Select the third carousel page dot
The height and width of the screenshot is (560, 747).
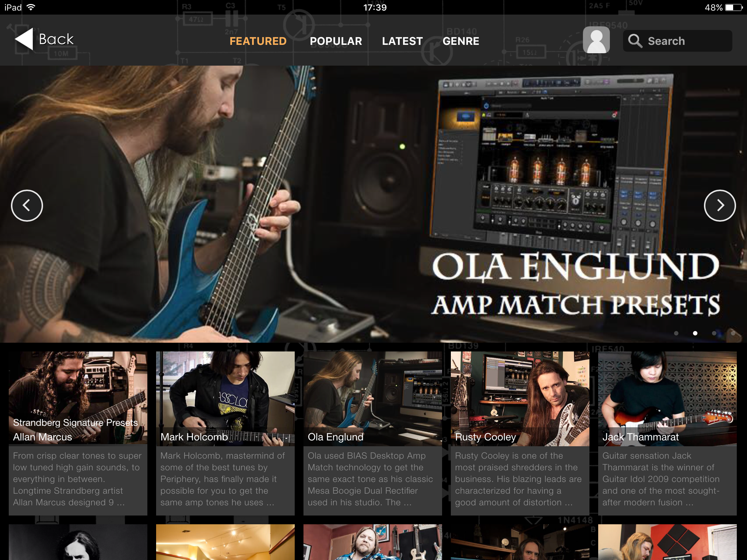[714, 333]
